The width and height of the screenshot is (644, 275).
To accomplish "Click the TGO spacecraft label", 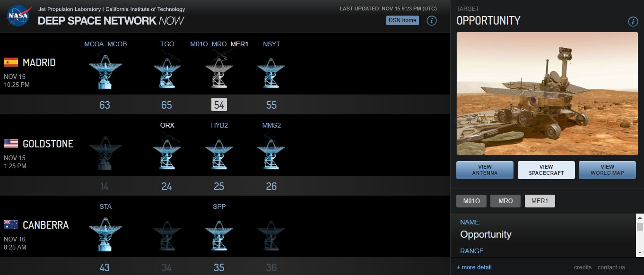I will 167,44.
